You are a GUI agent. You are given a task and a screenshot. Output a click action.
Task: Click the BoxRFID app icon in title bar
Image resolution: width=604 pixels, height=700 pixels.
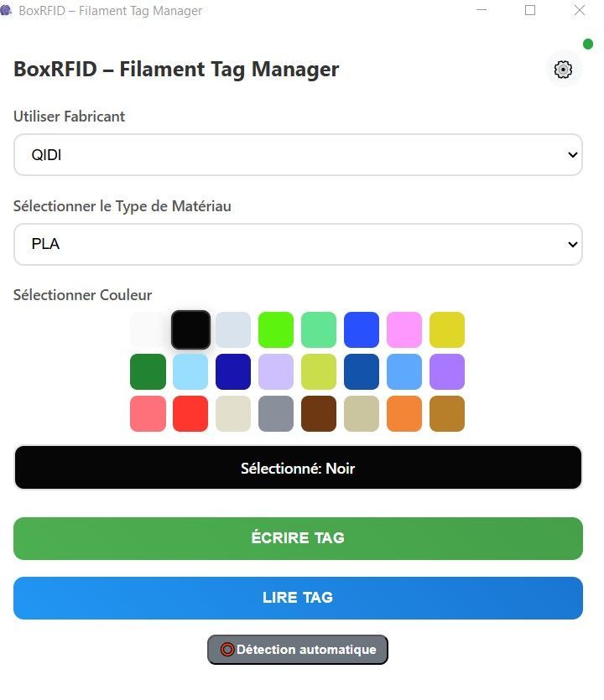[6, 10]
